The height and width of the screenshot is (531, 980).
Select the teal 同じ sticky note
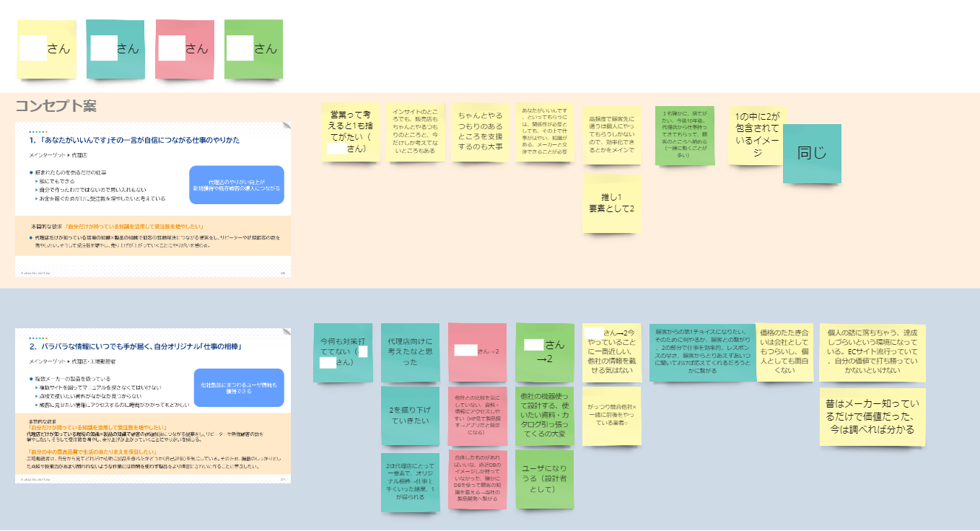click(812, 153)
